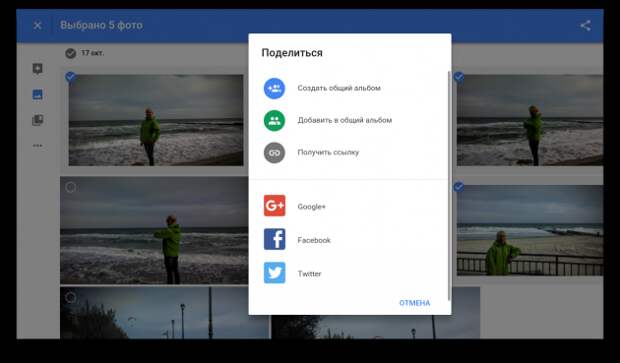Share via Facebook text entry
620x363 pixels.
(314, 240)
